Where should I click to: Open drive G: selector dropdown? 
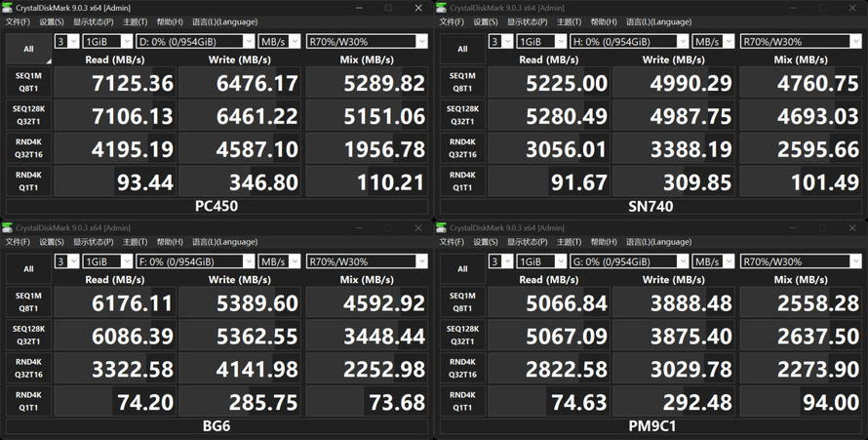click(629, 261)
